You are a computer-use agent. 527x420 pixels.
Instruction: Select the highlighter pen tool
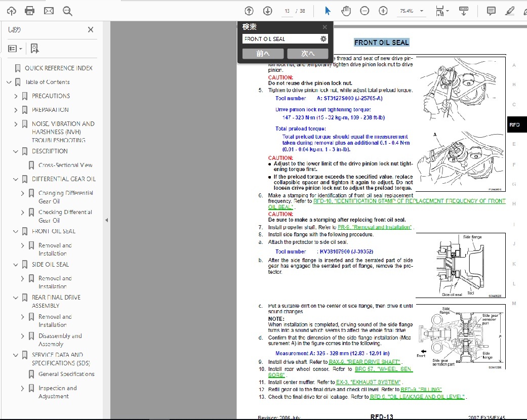[509, 10]
